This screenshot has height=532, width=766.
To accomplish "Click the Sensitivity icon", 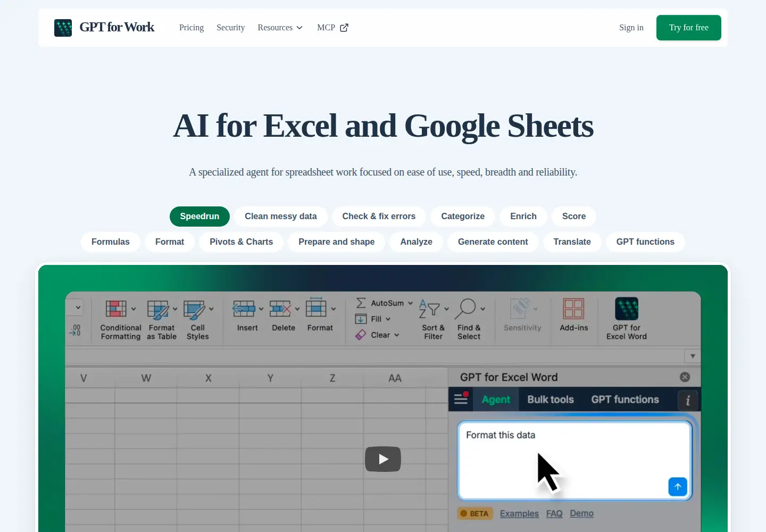I will tap(520, 309).
